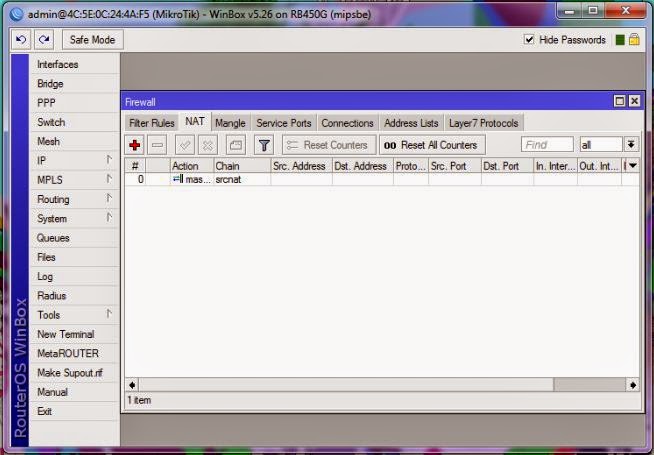
Task: Open New Terminal from sidebar
Action: point(75,334)
